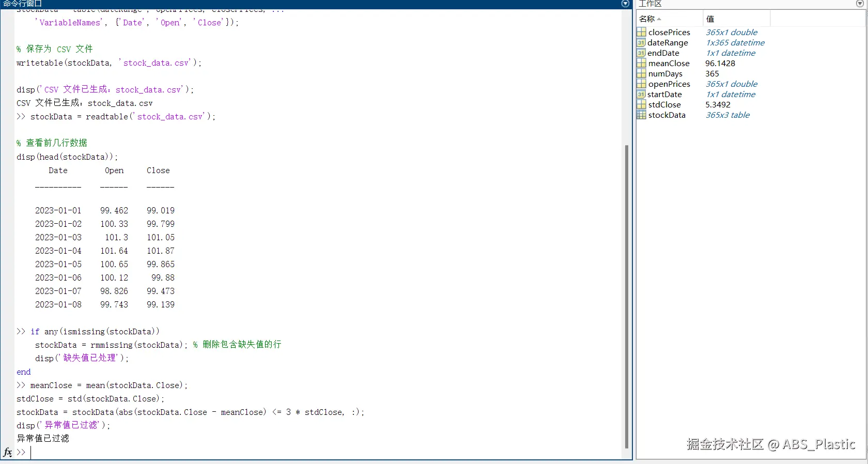Image resolution: width=868 pixels, height=464 pixels.
Task: Click the 异常值已过滤 output line
Action: [43, 438]
